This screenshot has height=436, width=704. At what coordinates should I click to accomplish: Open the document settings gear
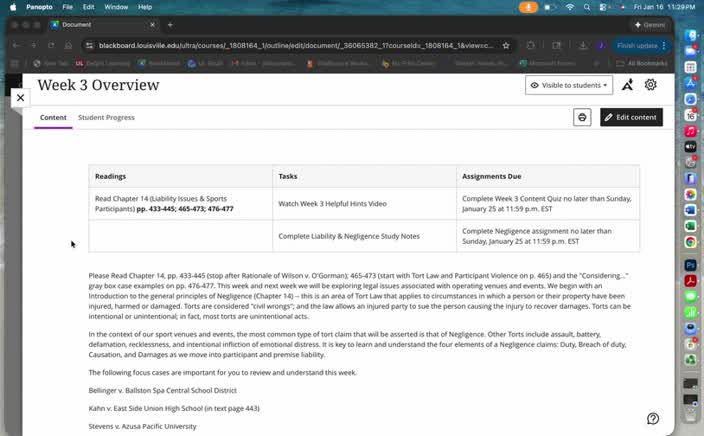pyautogui.click(x=651, y=84)
